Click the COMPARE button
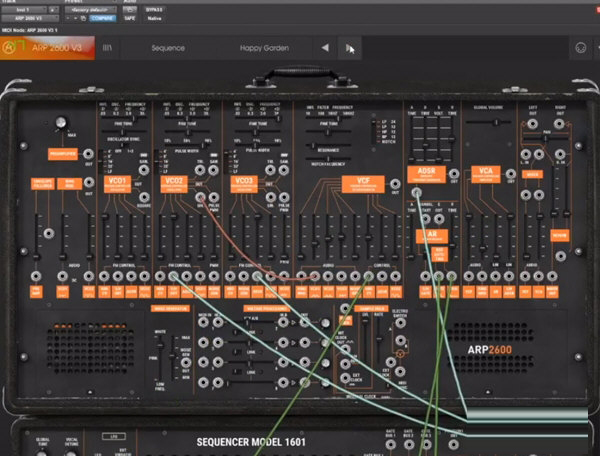 102,18
